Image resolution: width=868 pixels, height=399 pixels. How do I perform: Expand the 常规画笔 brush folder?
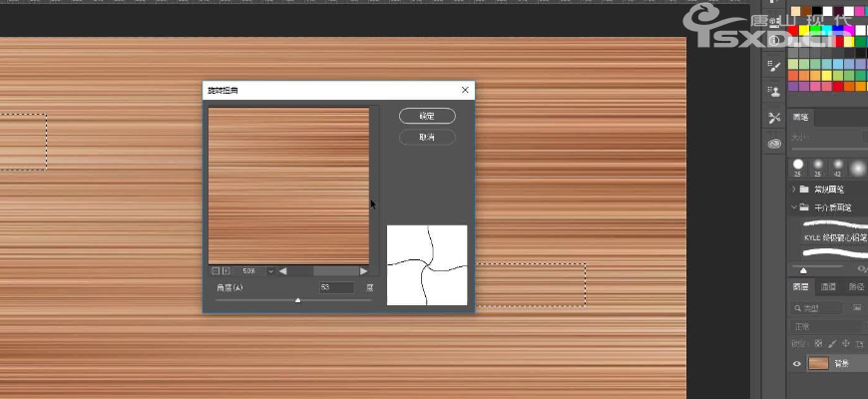[795, 189]
